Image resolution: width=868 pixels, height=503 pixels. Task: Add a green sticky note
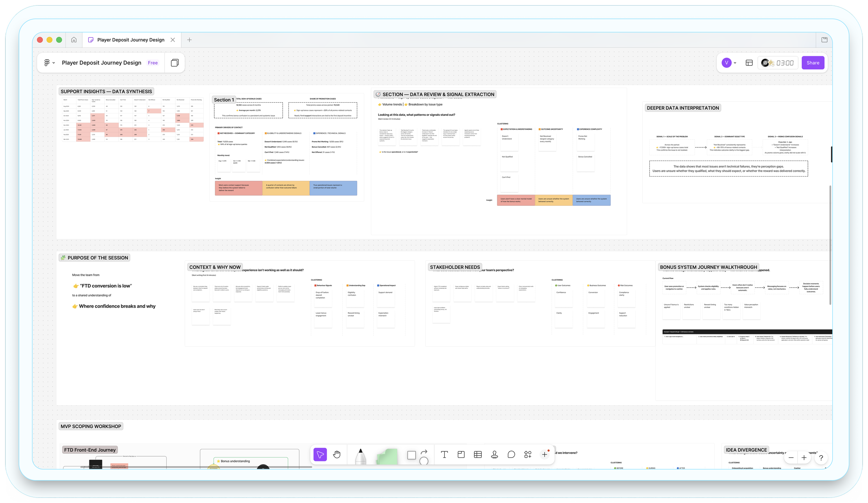pyautogui.click(x=387, y=457)
